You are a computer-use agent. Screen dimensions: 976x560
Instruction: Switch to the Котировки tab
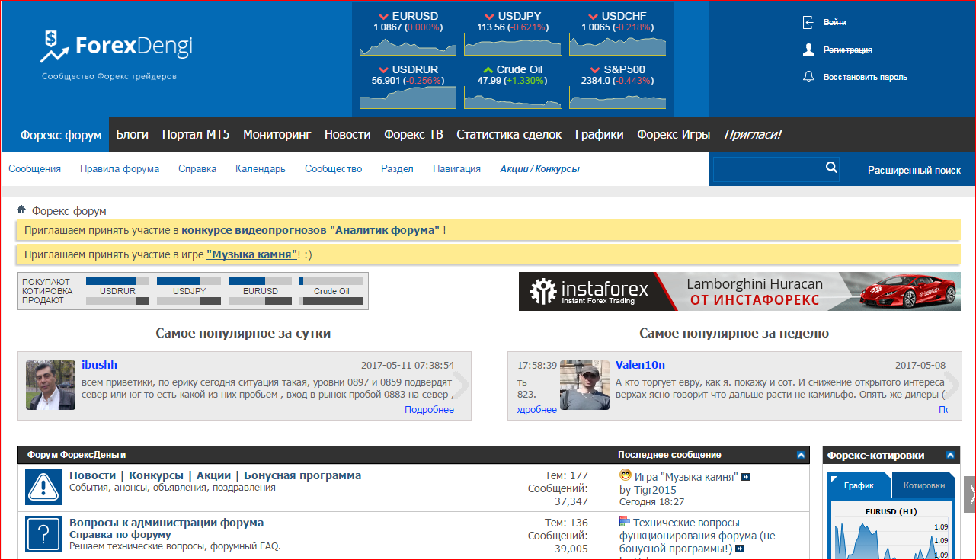click(923, 485)
